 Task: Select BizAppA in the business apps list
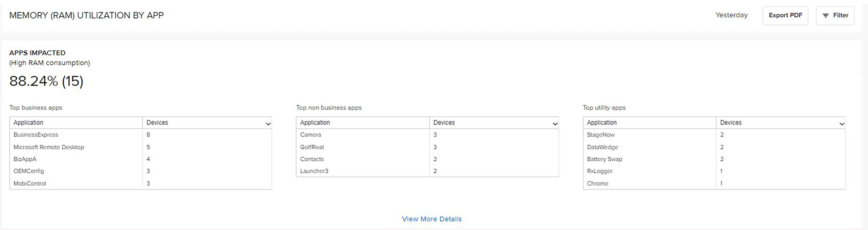pyautogui.click(x=25, y=159)
